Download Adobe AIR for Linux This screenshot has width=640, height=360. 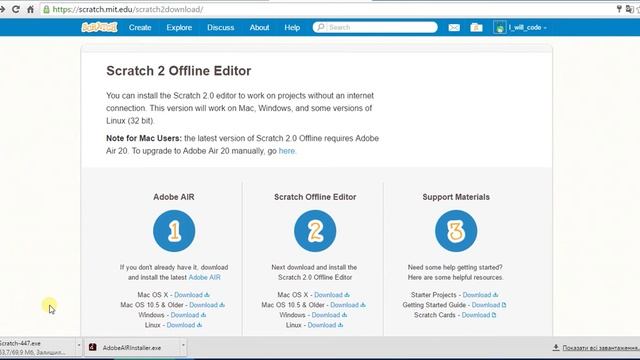184,325
